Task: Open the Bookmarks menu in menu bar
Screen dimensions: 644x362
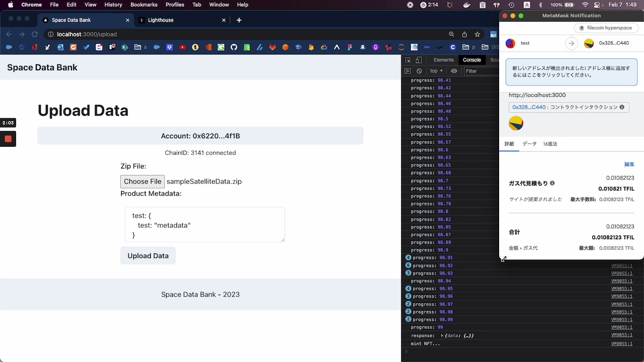Action: click(x=144, y=5)
